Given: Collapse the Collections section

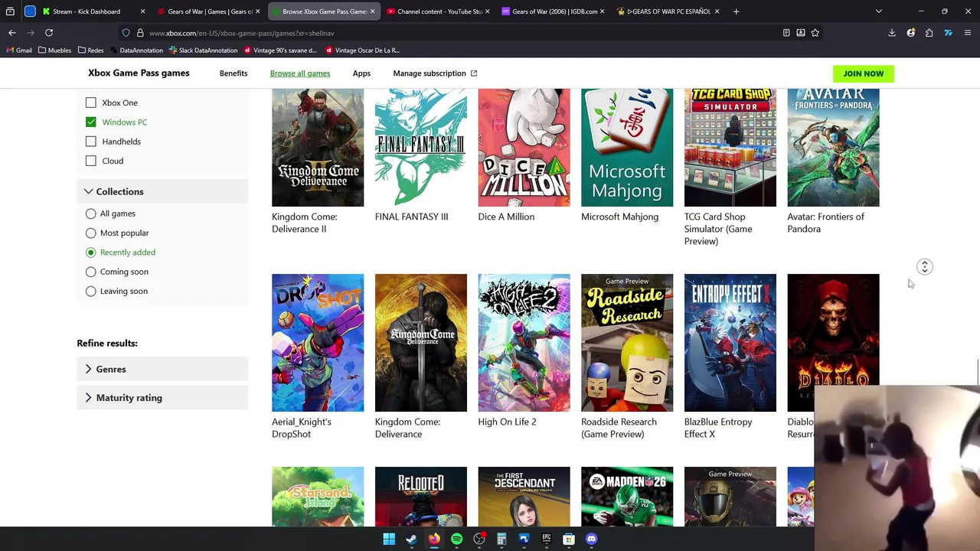Looking at the screenshot, I should pyautogui.click(x=162, y=191).
